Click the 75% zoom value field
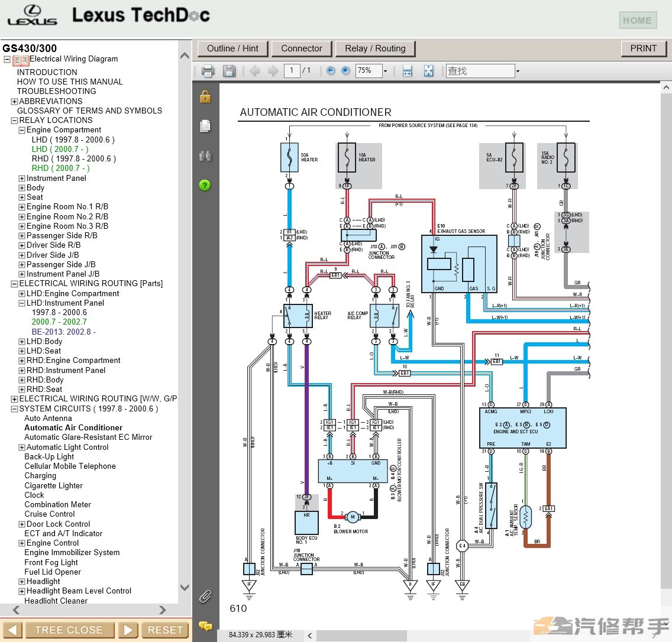The image size is (672, 642). pyautogui.click(x=369, y=71)
